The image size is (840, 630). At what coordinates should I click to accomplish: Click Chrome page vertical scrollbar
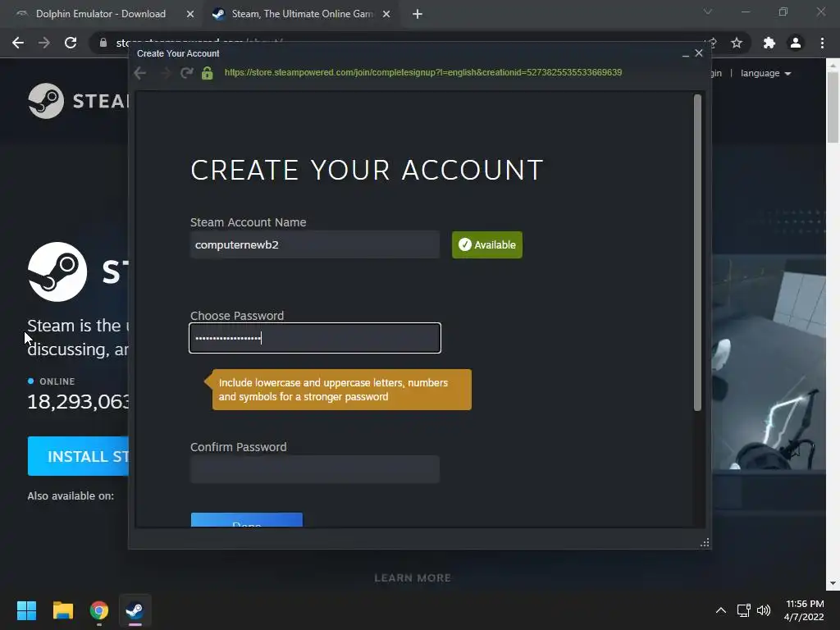833,107
